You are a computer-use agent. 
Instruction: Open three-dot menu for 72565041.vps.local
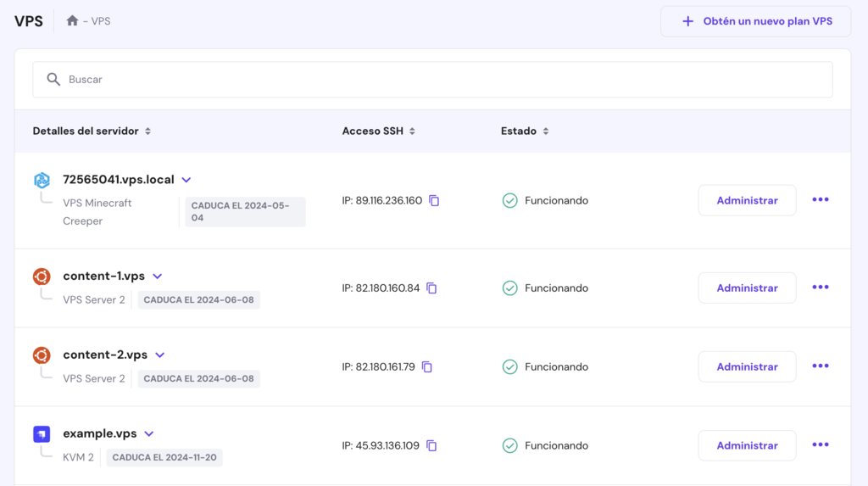[x=820, y=200]
